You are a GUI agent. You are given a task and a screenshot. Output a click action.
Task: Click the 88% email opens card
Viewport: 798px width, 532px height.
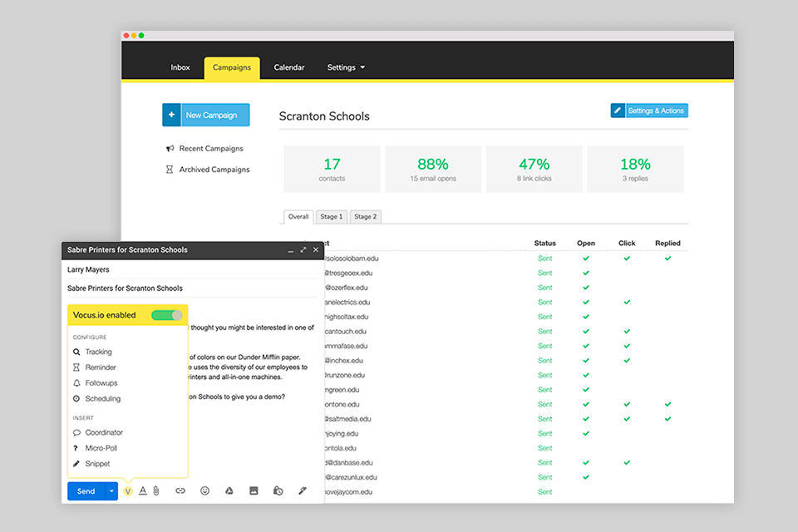tap(433, 169)
